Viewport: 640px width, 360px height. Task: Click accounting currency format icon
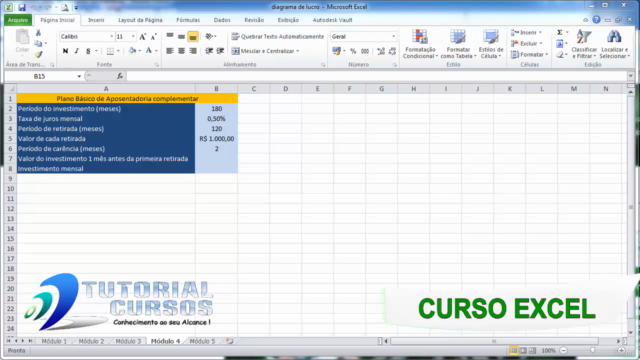click(x=336, y=51)
